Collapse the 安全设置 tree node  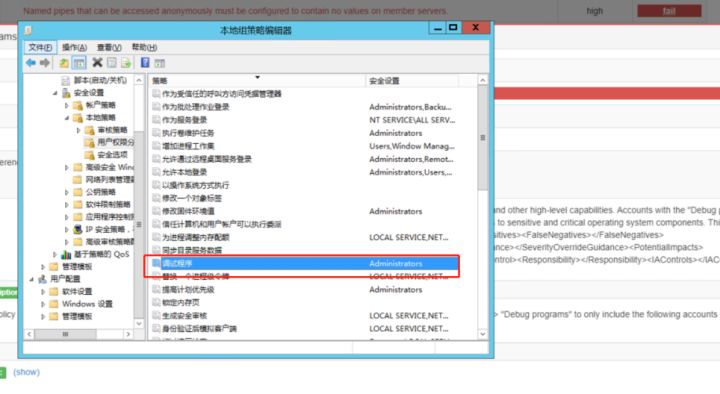[55, 93]
